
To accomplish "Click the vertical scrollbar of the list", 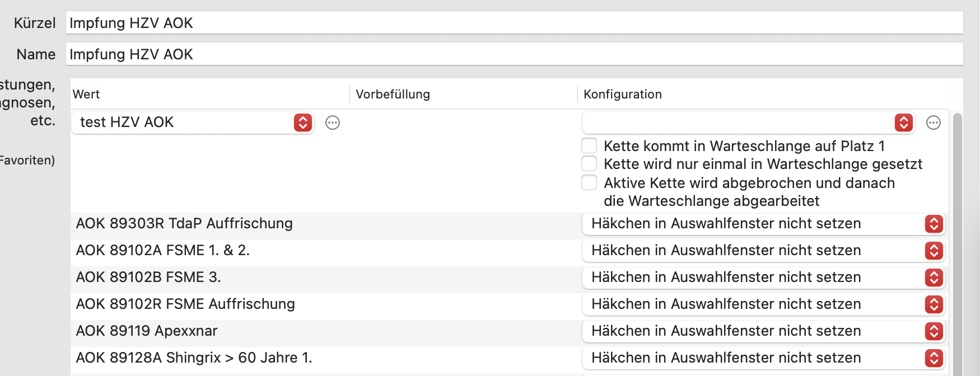I will (958, 244).
